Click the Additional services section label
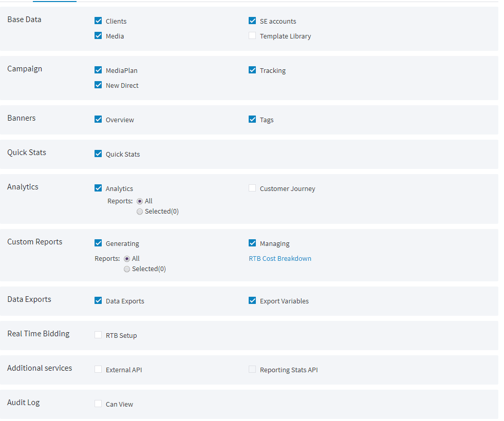The width and height of the screenshot is (504, 421). [40, 368]
